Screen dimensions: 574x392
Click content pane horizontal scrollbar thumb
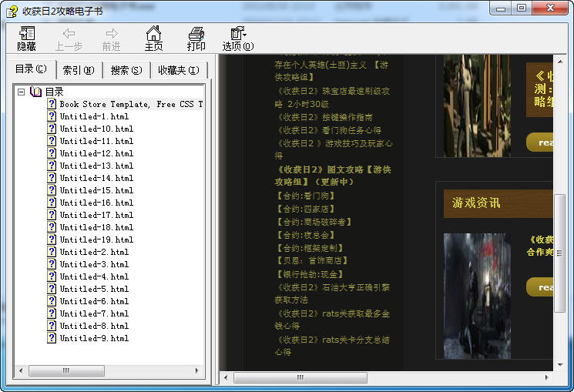[300, 377]
